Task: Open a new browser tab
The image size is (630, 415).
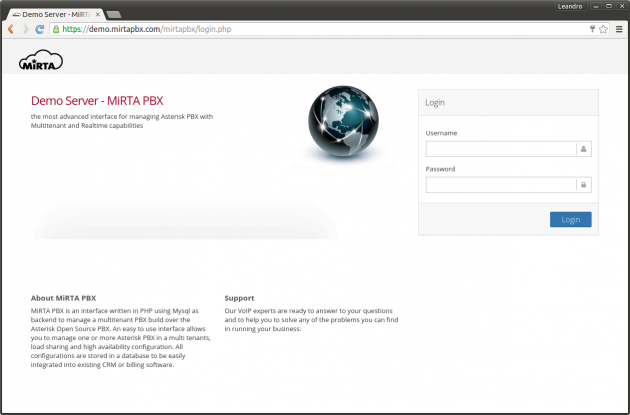Action: tap(114, 15)
